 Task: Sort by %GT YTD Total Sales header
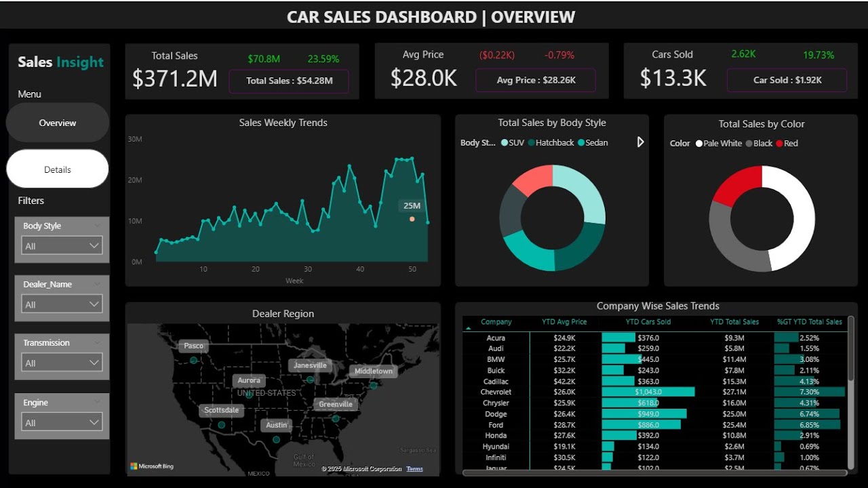coord(810,322)
